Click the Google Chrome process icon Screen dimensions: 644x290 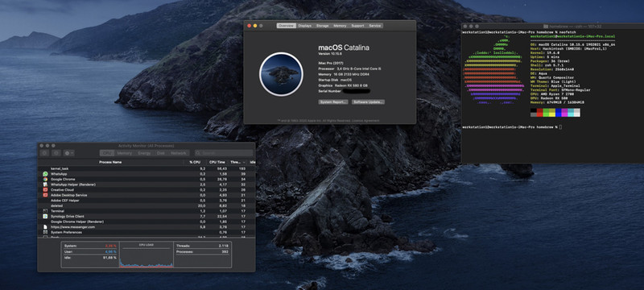(45, 179)
